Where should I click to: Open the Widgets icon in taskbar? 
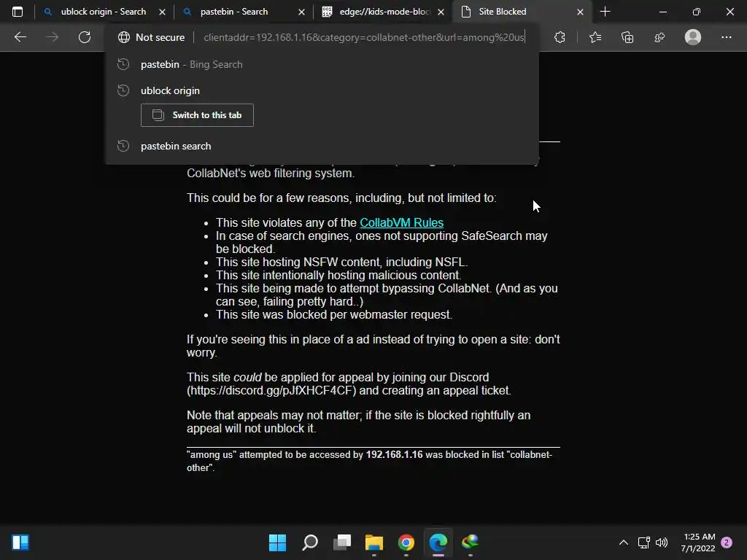(20, 542)
